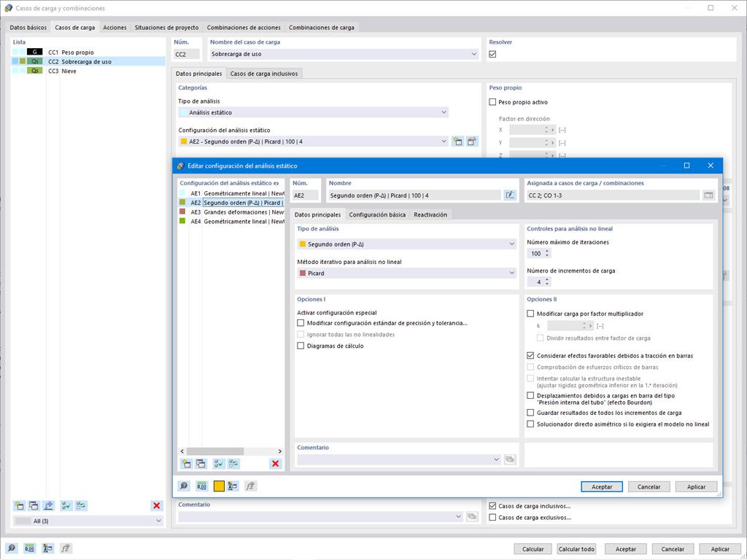This screenshot has height=560, width=747.
Task: Click Cancelar button in edit dialog
Action: [649, 486]
